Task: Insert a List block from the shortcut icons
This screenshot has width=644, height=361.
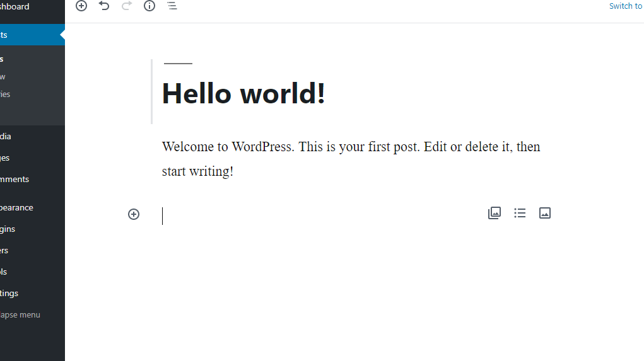Action: 520,213
